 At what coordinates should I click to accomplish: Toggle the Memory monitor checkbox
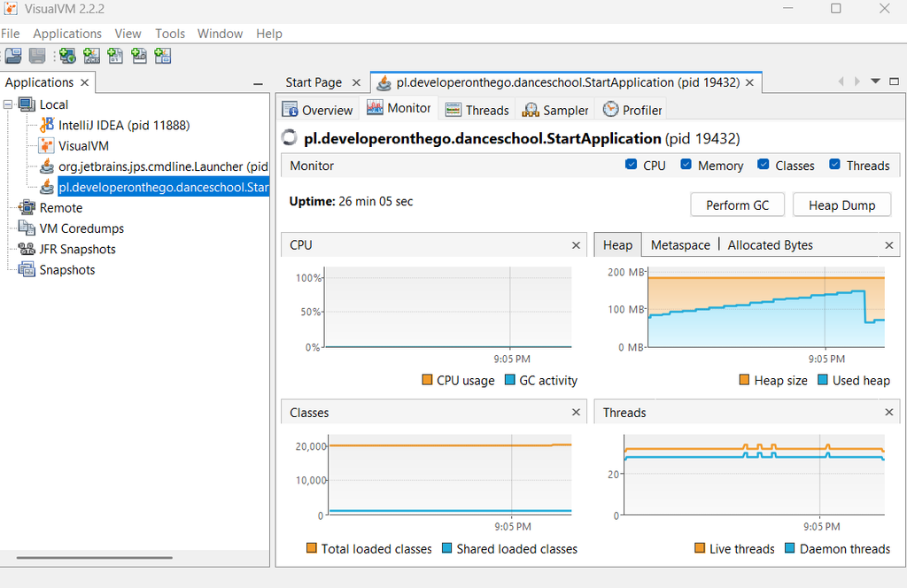tap(686, 165)
